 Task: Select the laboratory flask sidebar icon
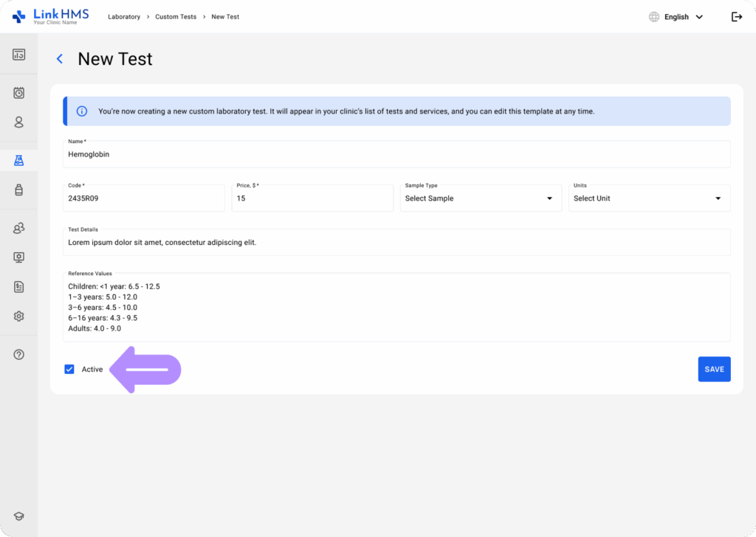pos(18,160)
